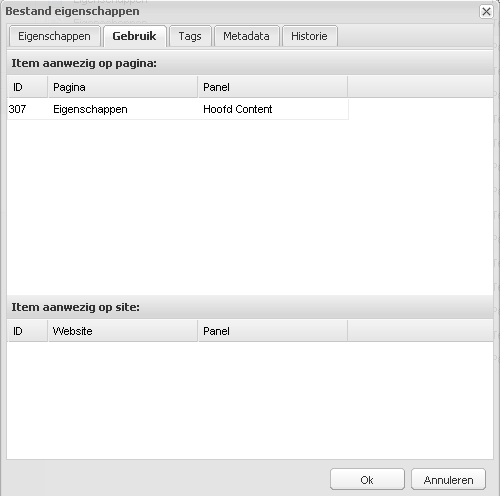
Task: Close the Bestand eigenschappen dialog
Action: pyautogui.click(x=486, y=11)
